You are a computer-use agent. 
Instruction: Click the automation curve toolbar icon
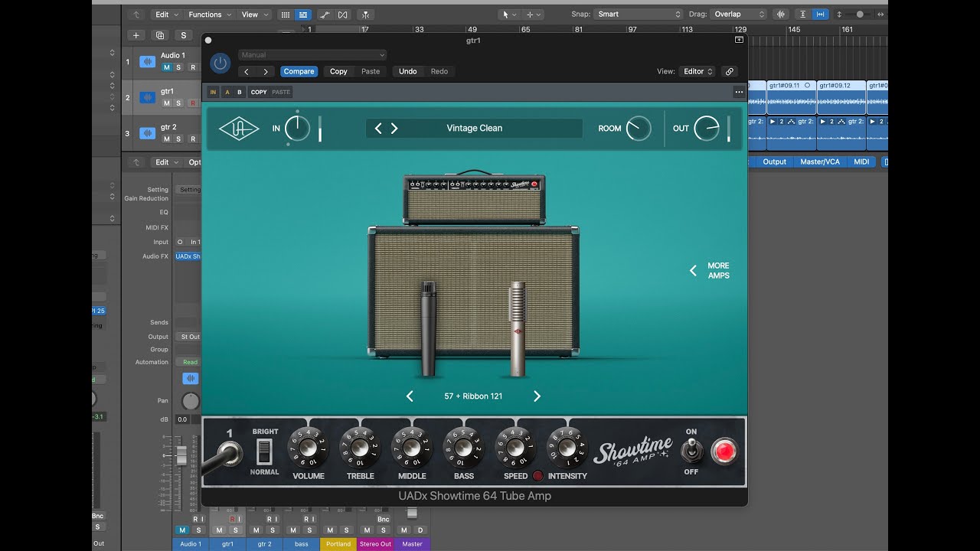325,15
